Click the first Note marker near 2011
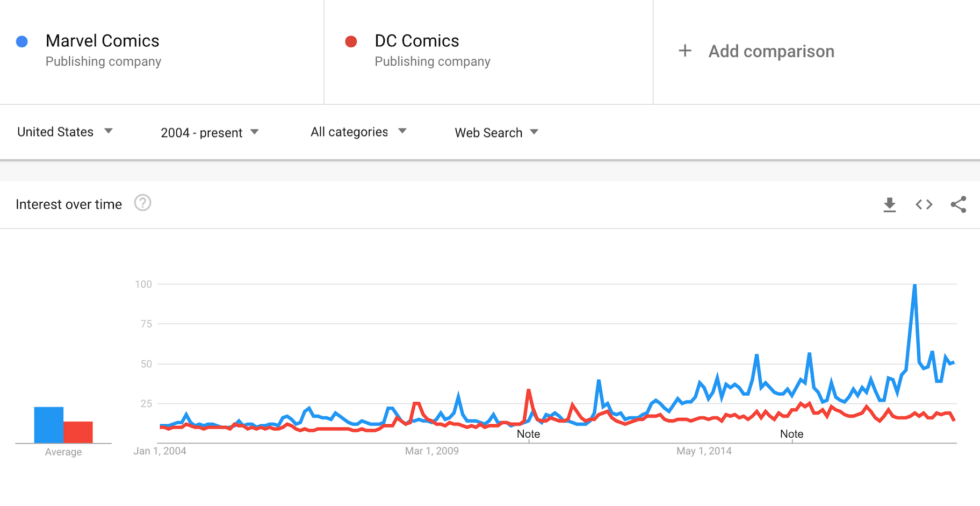 (x=528, y=434)
